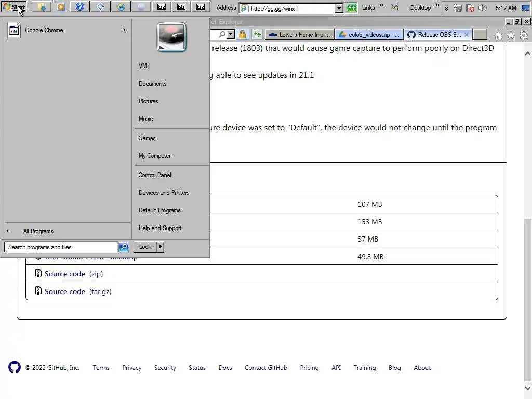Image resolution: width=532 pixels, height=399 pixels.
Task: Open VM1 user folder in Start menu
Action: [x=144, y=66]
